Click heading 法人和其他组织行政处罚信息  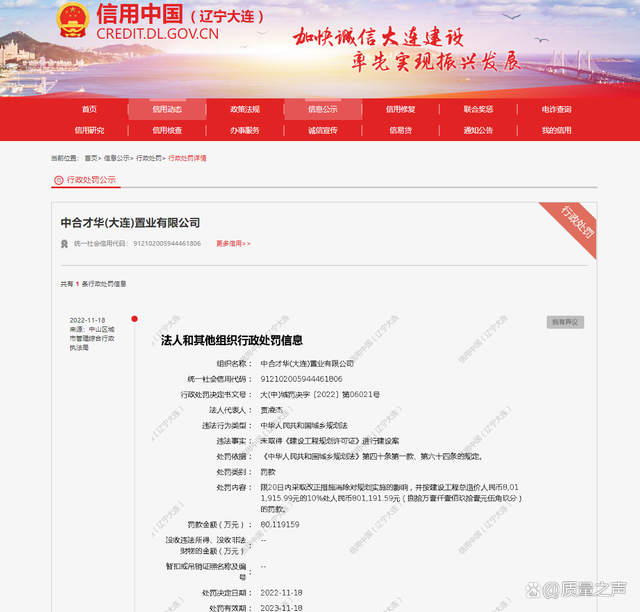click(x=231, y=340)
